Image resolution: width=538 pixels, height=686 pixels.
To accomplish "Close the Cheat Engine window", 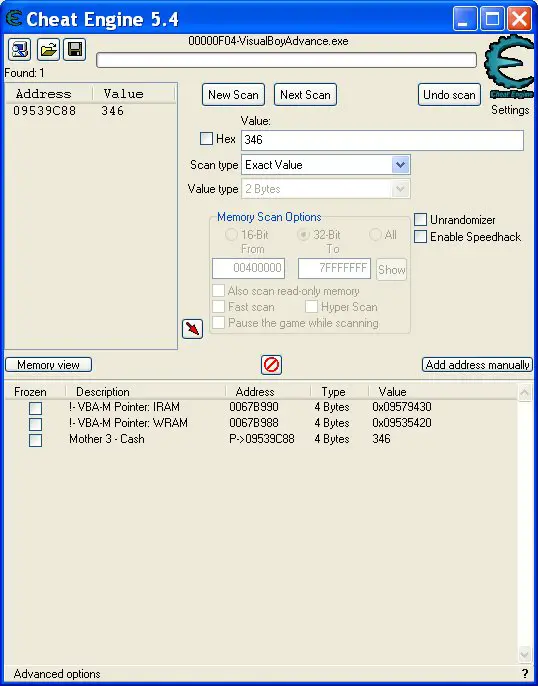I will [519, 18].
